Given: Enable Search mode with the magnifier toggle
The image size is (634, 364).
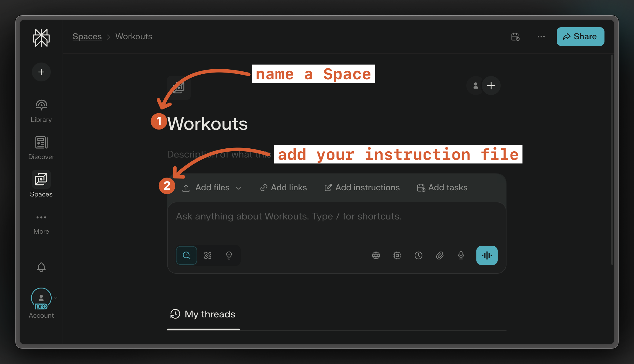Looking at the screenshot, I should 186,255.
